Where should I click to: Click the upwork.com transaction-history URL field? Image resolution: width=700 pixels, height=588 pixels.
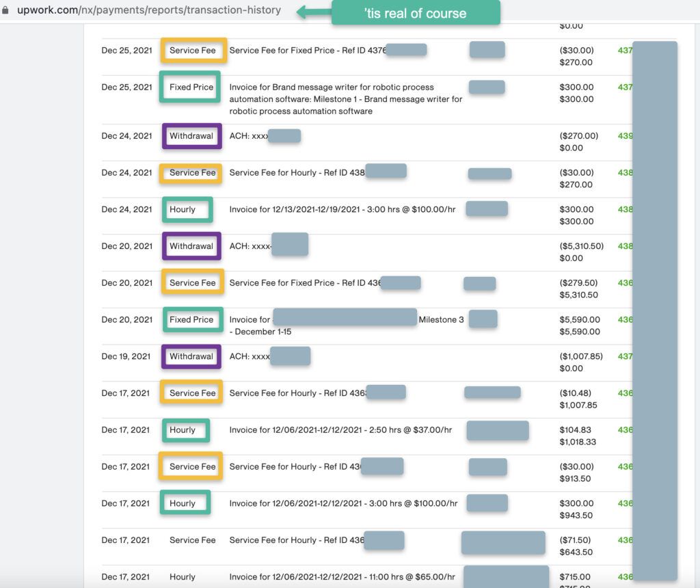[149, 10]
